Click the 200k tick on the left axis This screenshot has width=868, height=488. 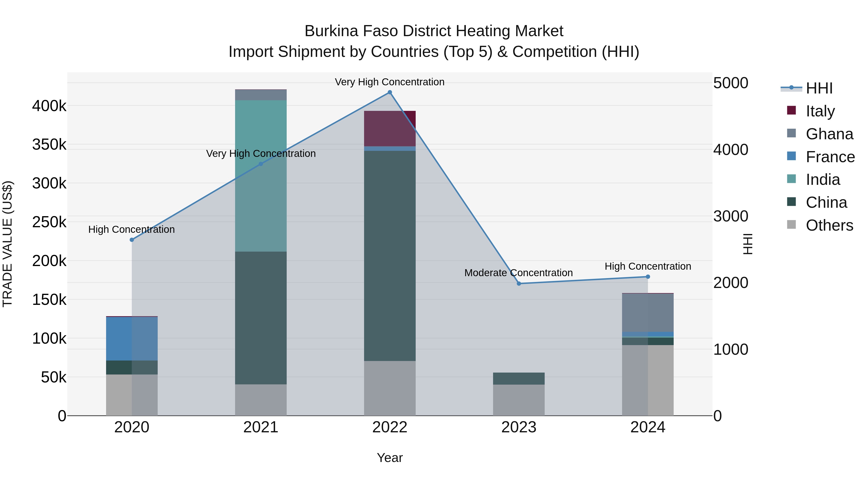(49, 261)
